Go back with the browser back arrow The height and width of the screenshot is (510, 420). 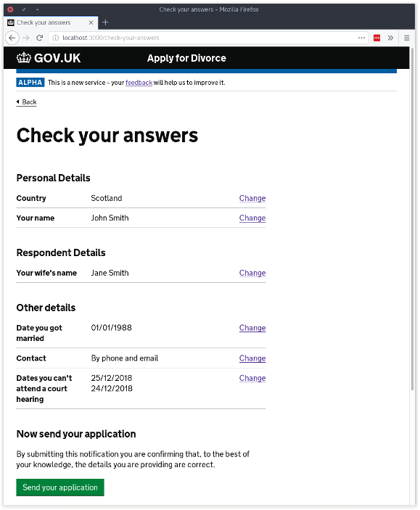coord(12,38)
